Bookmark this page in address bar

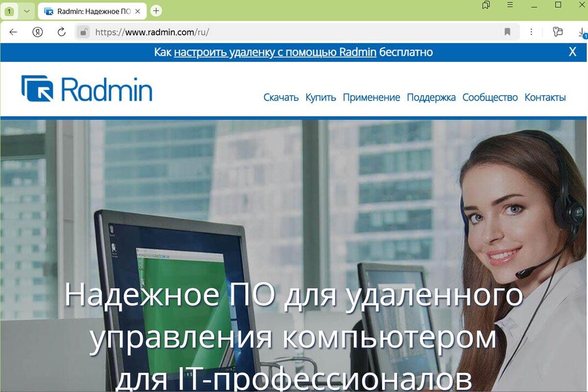pos(508,32)
